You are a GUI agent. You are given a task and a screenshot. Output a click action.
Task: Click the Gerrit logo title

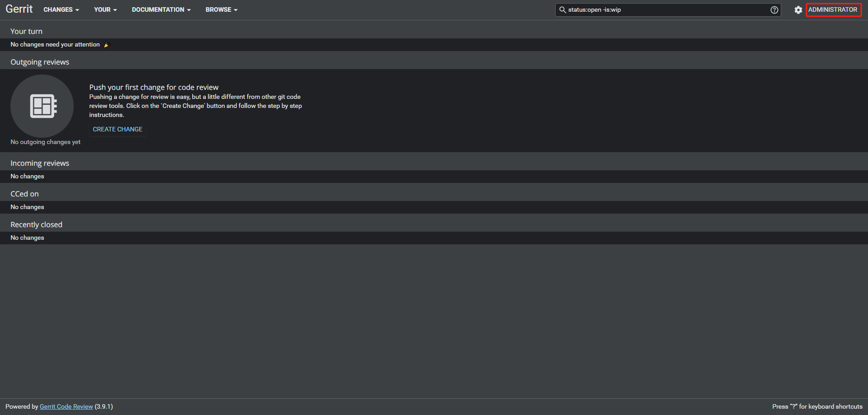pos(19,9)
